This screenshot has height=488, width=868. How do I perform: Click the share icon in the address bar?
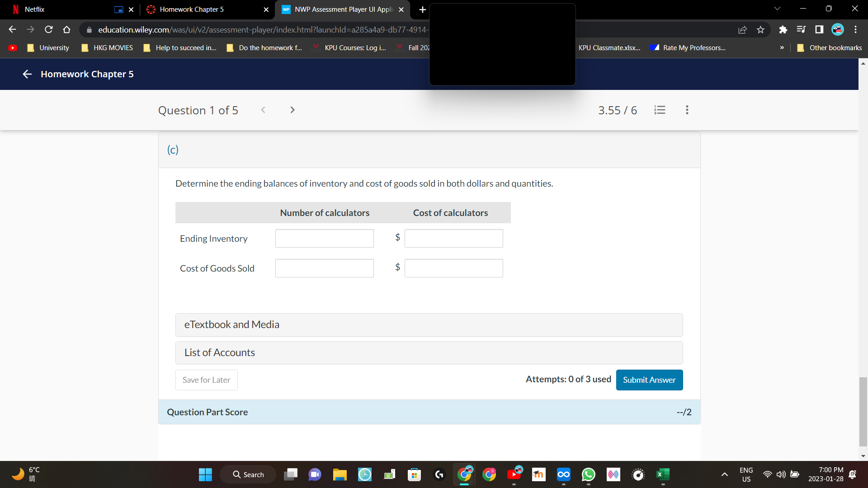[x=742, y=29]
